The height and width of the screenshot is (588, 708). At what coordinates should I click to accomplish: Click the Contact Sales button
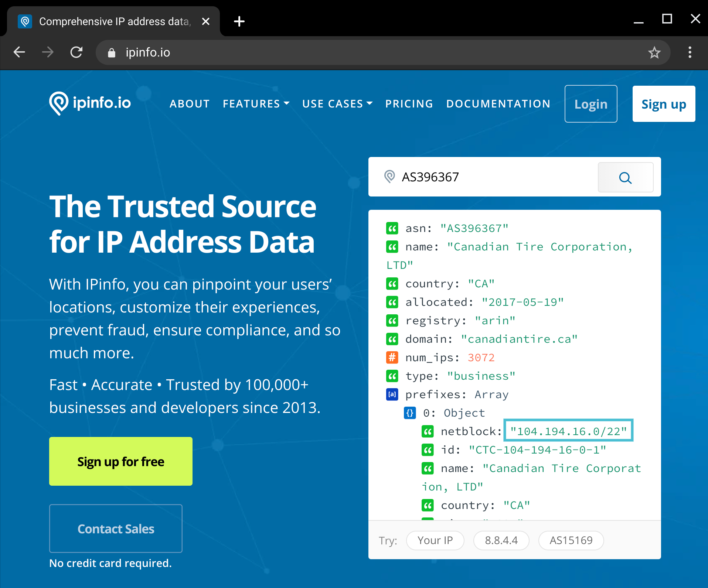pyautogui.click(x=116, y=529)
